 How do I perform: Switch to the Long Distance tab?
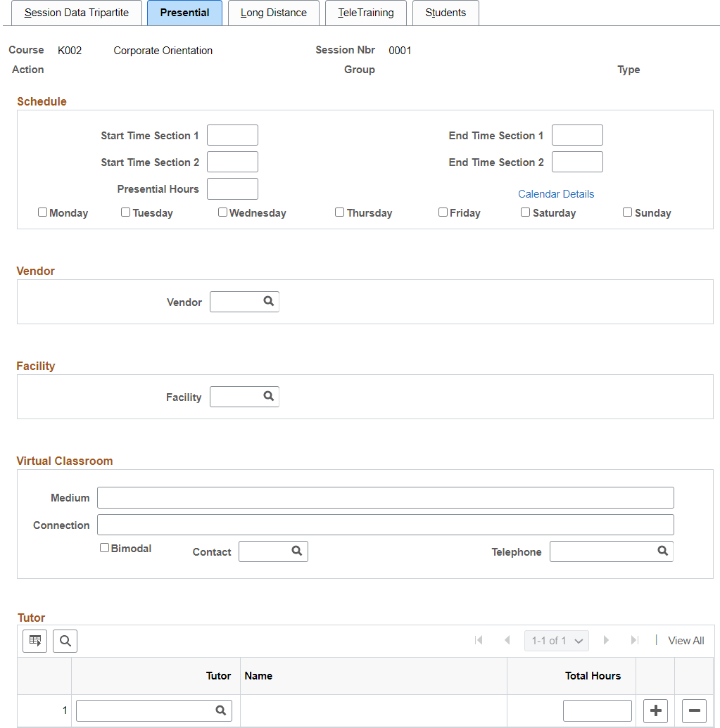274,13
